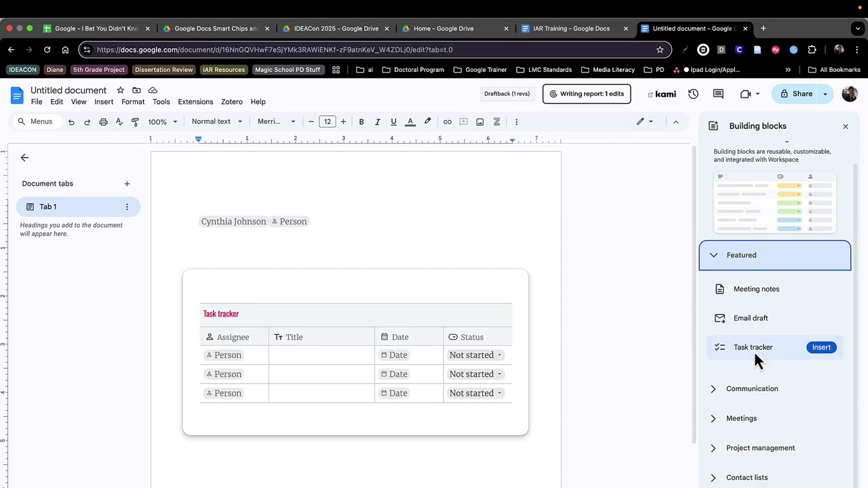The image size is (868, 488).
Task: Click the Cynthia Johnson person chip
Action: (x=234, y=222)
